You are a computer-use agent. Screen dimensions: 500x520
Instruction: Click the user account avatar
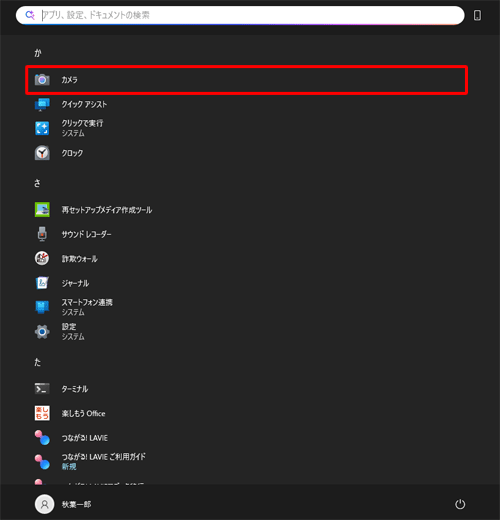pos(44,504)
